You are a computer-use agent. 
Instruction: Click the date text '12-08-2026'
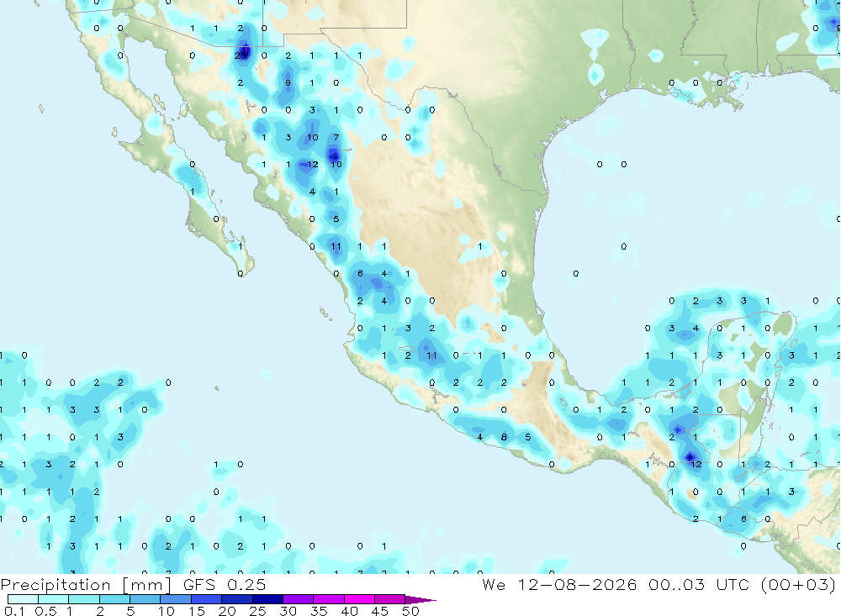point(577,584)
